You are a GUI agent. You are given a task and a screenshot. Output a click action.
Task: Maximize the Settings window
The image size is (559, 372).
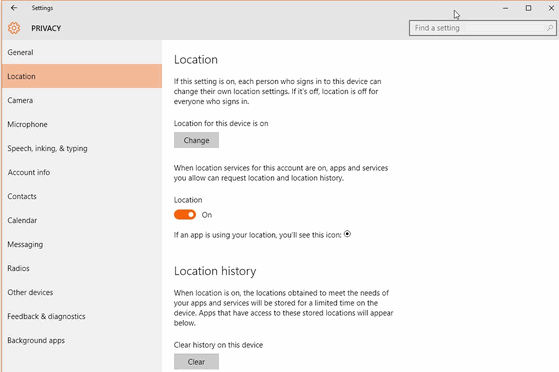528,8
